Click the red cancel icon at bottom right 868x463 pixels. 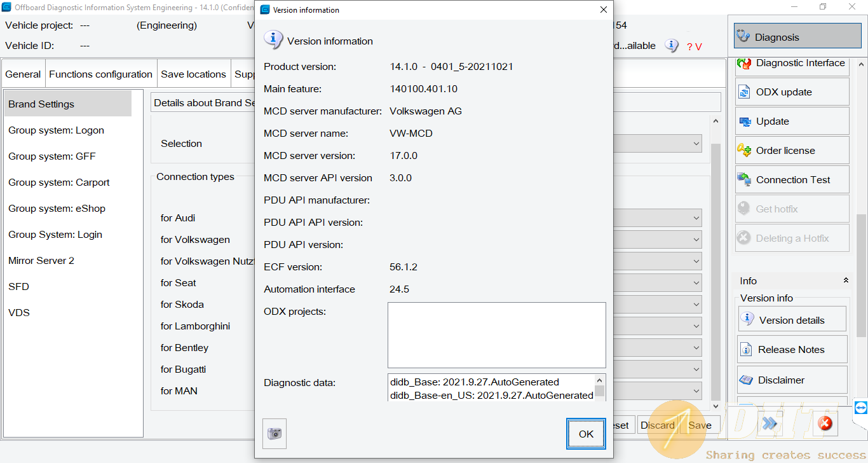pos(824,424)
